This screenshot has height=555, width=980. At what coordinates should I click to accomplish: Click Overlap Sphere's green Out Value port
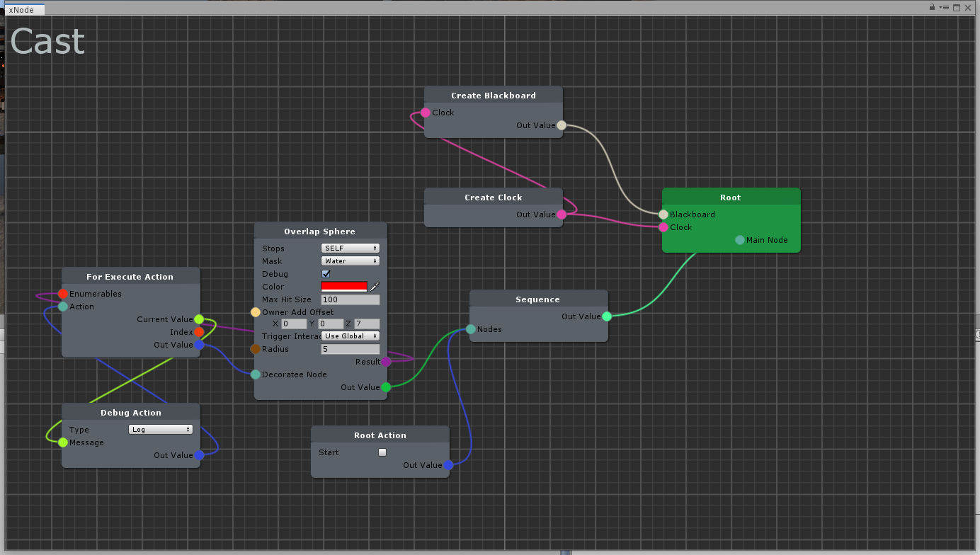click(386, 387)
